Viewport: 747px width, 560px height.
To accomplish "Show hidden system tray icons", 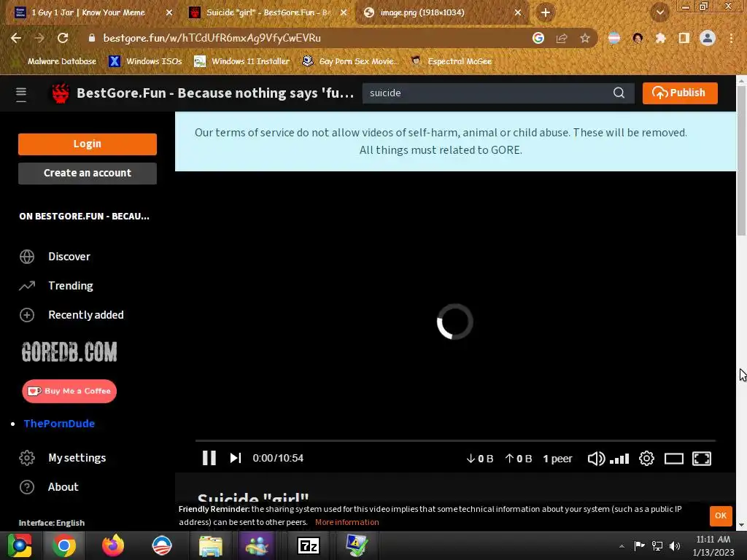I will [x=622, y=546].
